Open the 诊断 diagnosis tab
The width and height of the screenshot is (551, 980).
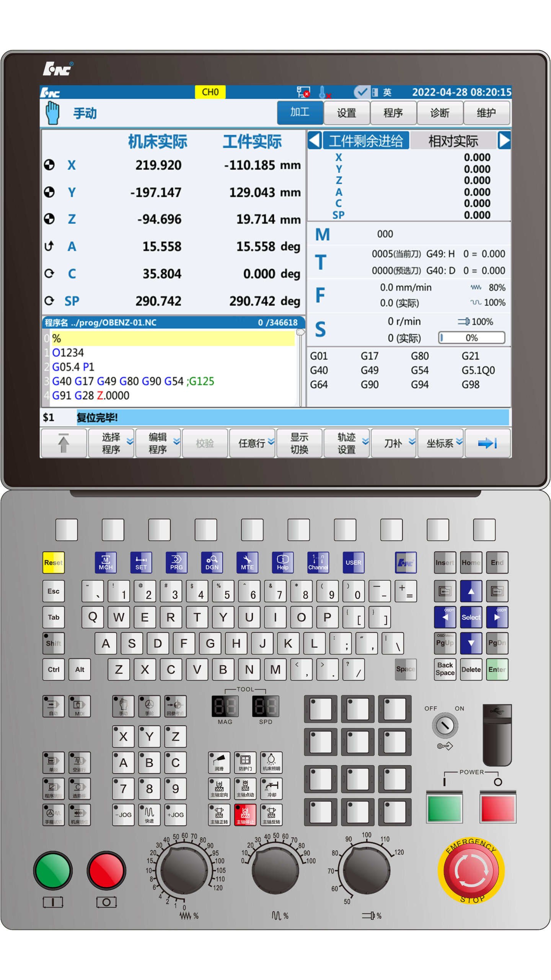(440, 113)
